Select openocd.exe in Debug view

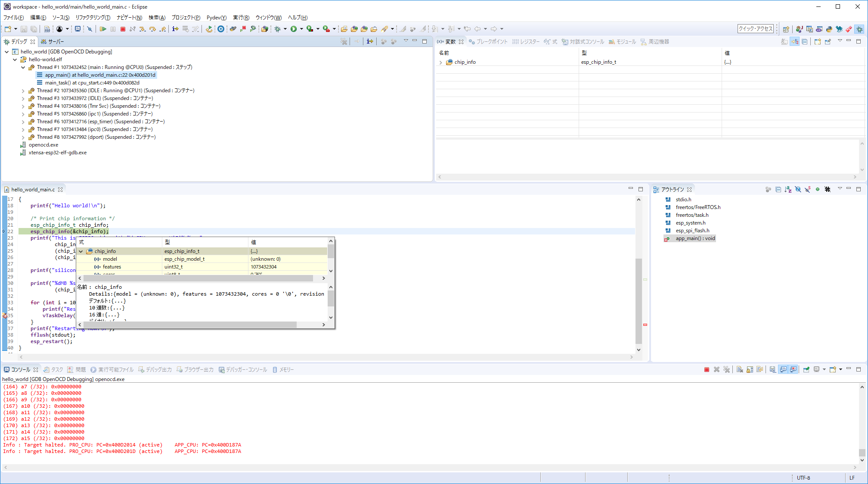[43, 145]
